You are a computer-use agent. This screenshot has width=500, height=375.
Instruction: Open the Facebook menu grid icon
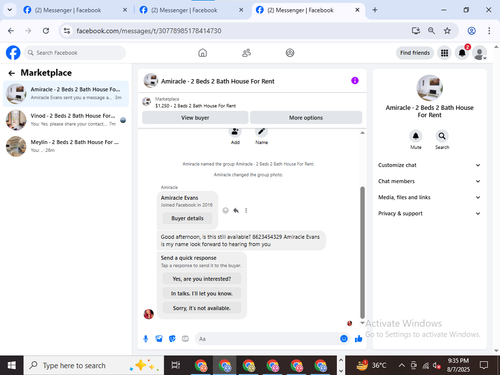coord(444,53)
